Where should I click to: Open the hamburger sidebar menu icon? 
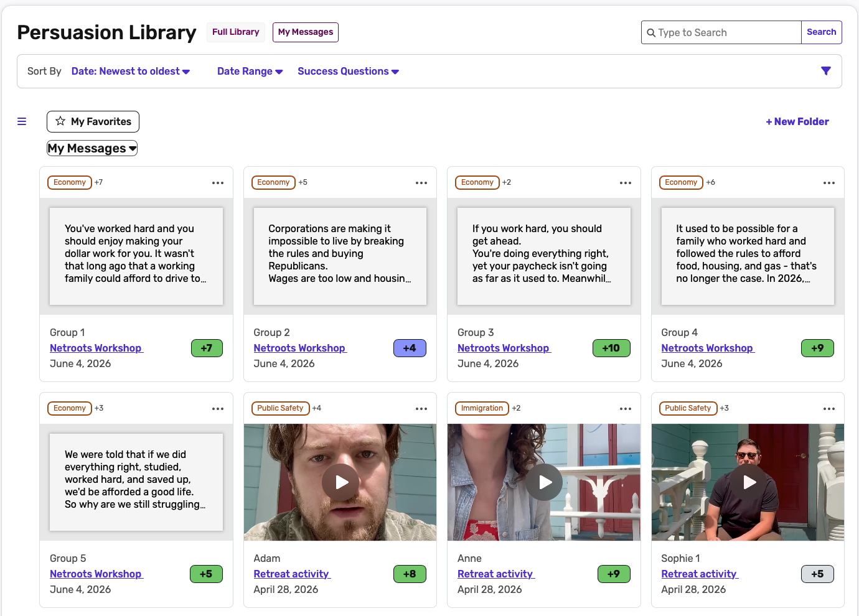pos(22,121)
